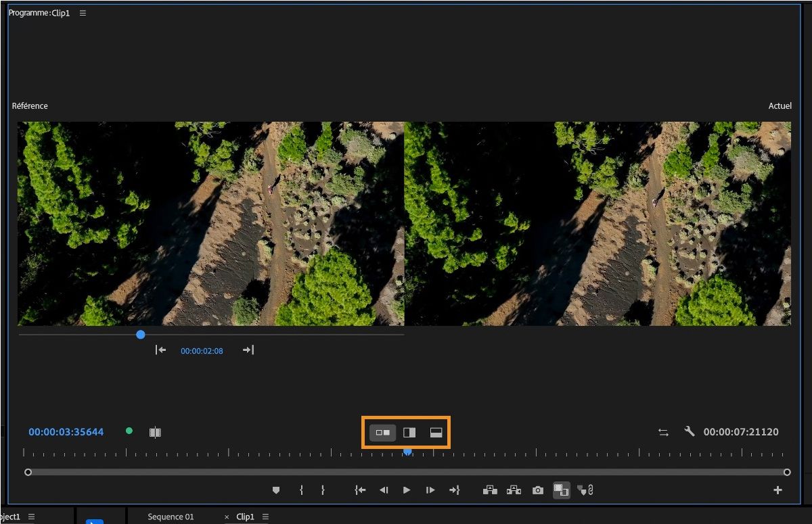Switch to vertical split comparison mode
The width and height of the screenshot is (812, 524).
click(x=409, y=432)
